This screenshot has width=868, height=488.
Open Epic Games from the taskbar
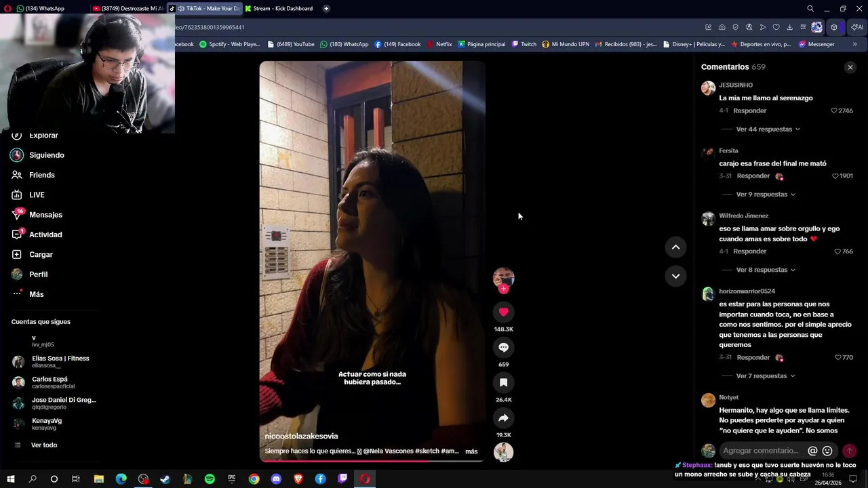[231, 479]
